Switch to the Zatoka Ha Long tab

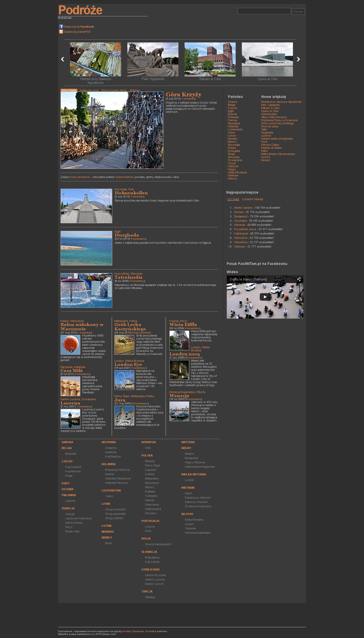coord(89,90)
